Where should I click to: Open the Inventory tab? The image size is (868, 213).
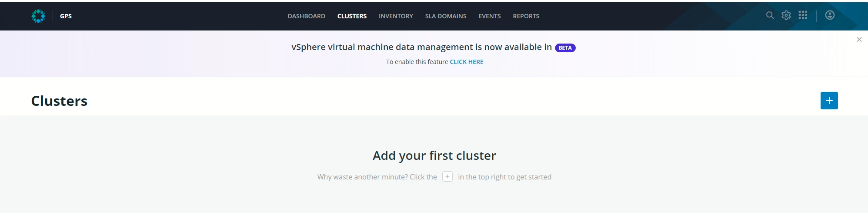coord(396,16)
